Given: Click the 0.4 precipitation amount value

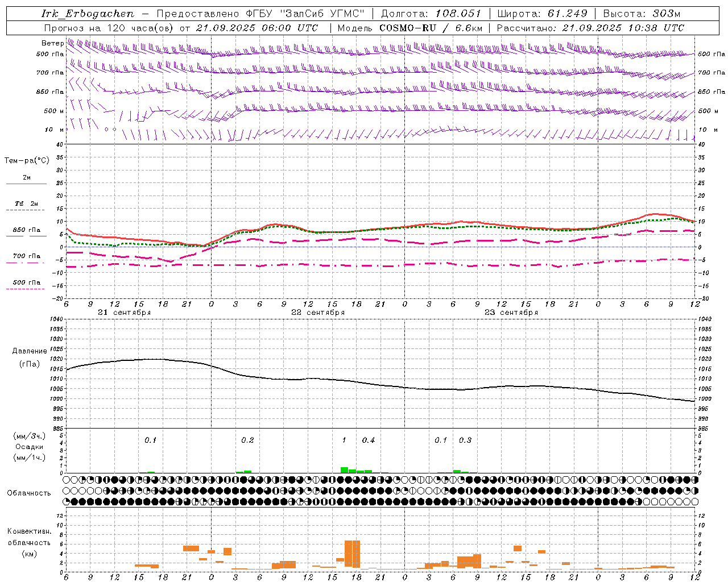Looking at the screenshot, I should point(369,440).
